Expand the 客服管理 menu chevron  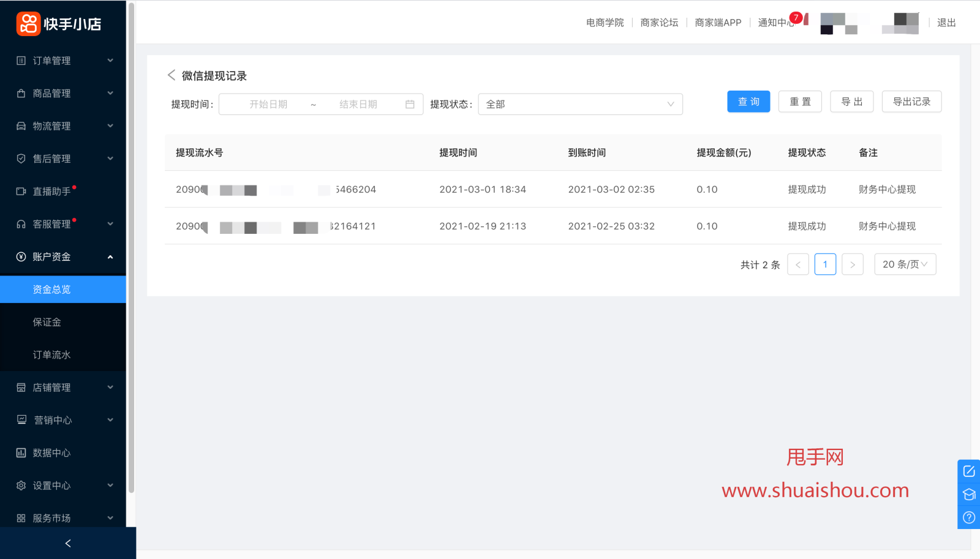pyautogui.click(x=110, y=223)
